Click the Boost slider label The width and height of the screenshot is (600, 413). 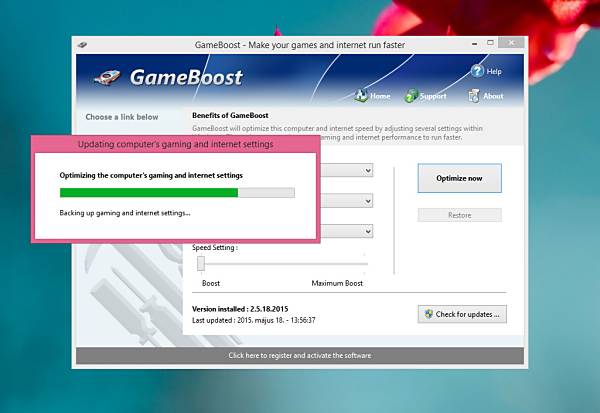coord(211,283)
